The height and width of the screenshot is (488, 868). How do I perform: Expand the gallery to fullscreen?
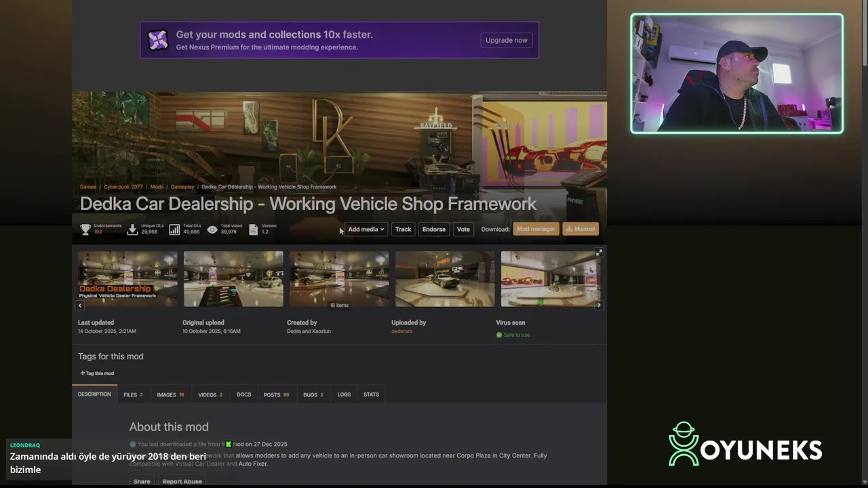(x=599, y=252)
